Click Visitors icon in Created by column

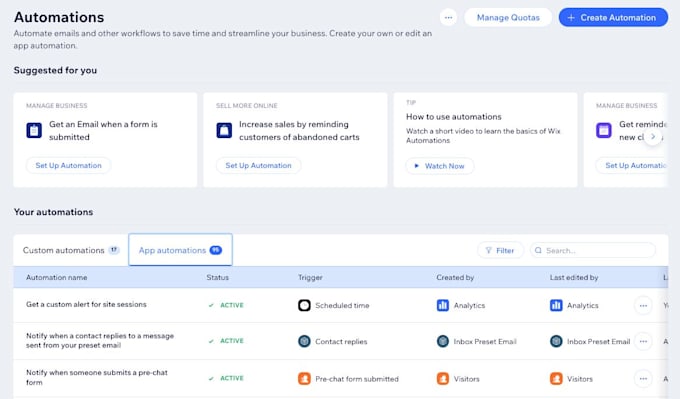pos(443,379)
